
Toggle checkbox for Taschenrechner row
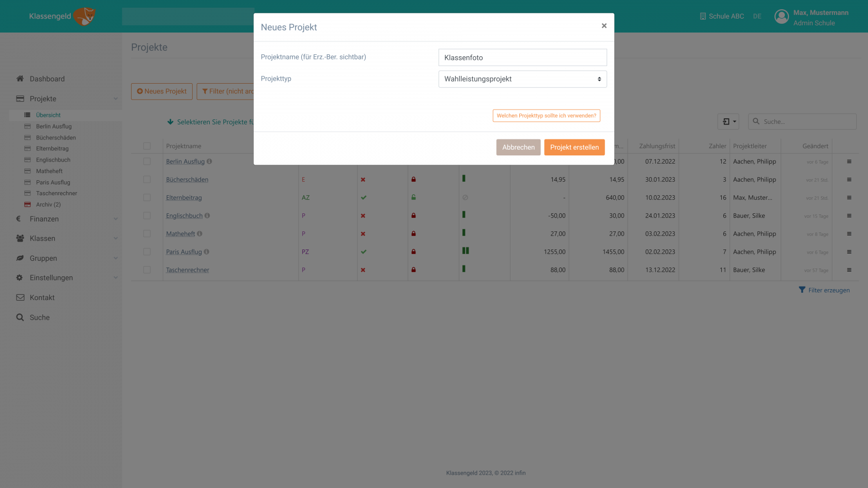coord(147,270)
